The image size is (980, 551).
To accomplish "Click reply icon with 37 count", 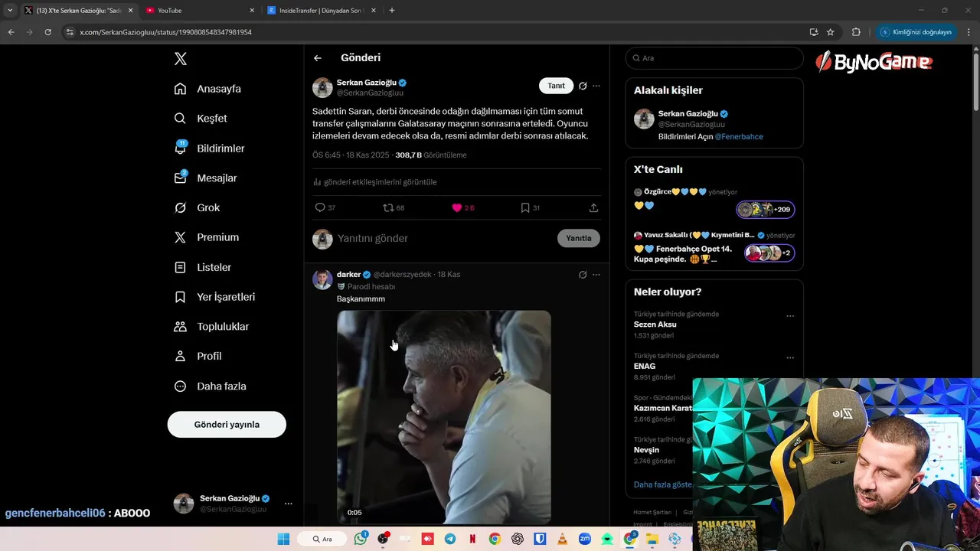I will (325, 207).
